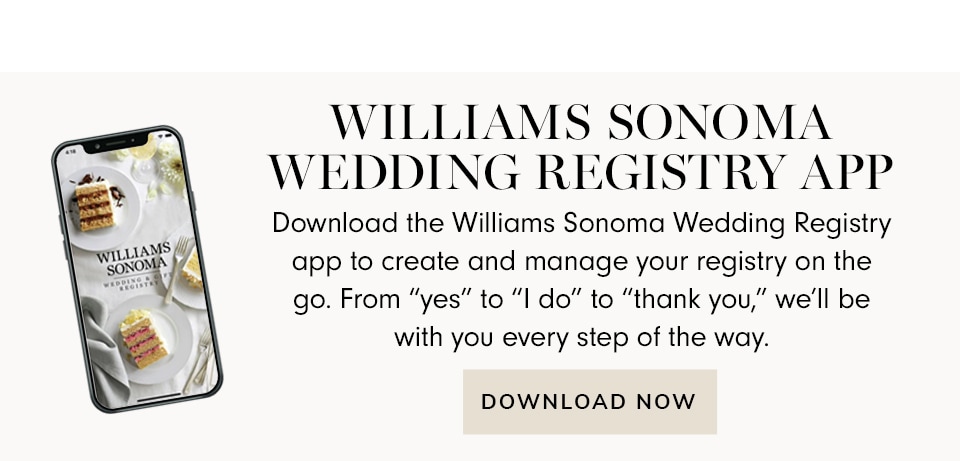This screenshot has width=960, height=461.
Task: Click the "WILLIAMS SONOMA" headline line
Action: click(x=580, y=123)
